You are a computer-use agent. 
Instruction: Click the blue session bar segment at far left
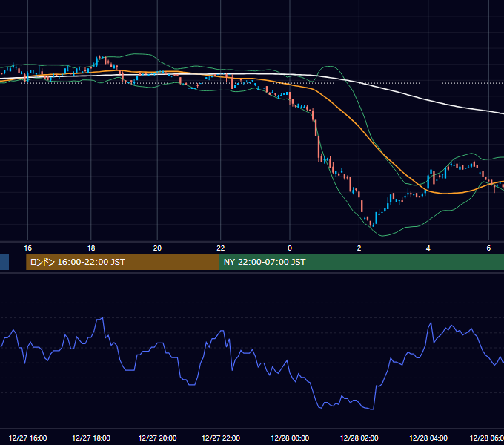(4, 262)
